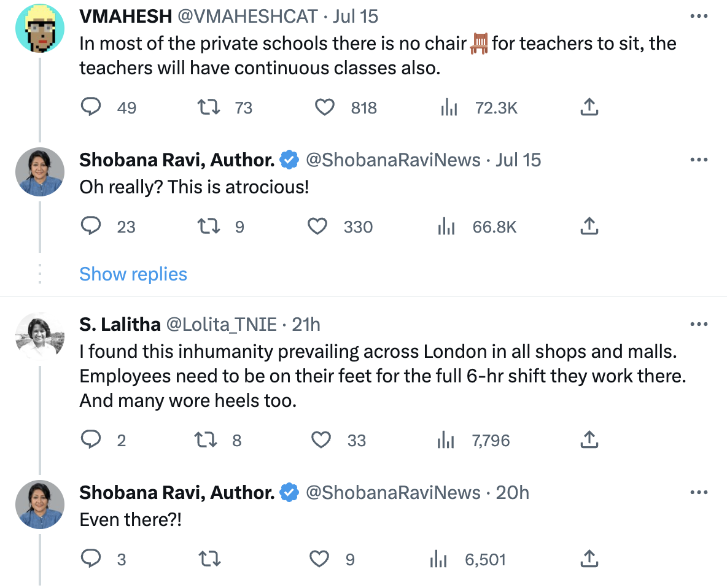View analytics for tweet with 6,501 views
The width and height of the screenshot is (727, 588).
pos(438,559)
